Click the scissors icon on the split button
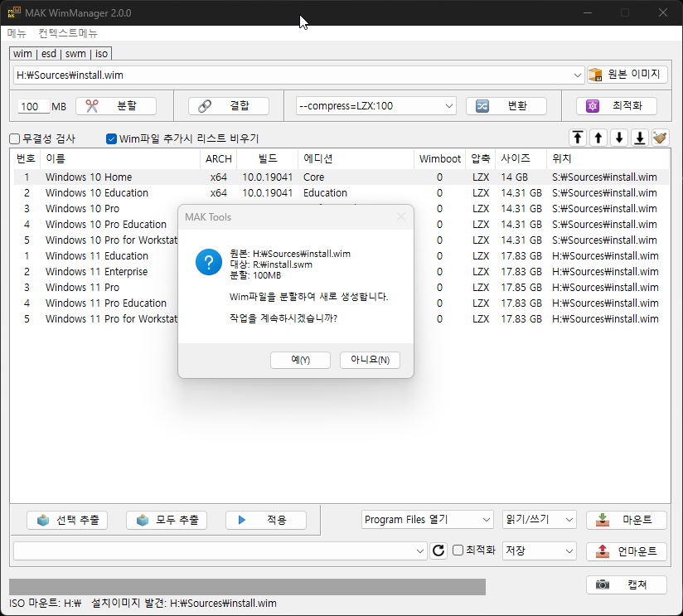 click(x=92, y=106)
